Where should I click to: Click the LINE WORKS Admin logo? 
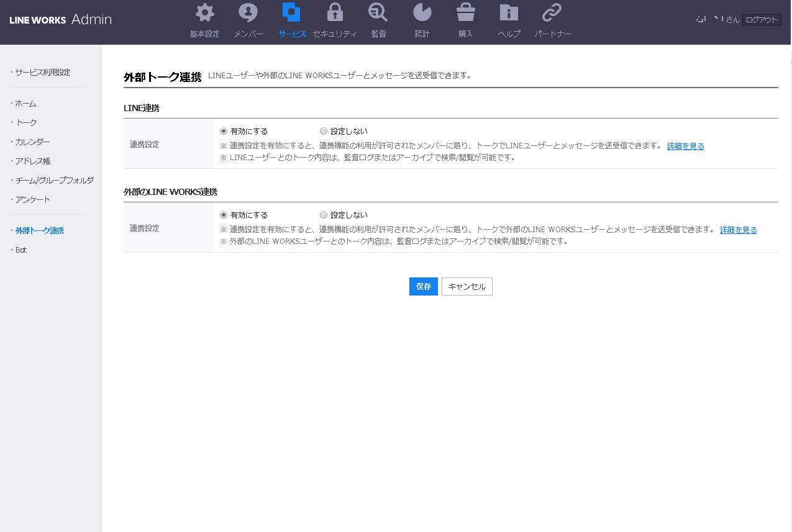tap(61, 20)
